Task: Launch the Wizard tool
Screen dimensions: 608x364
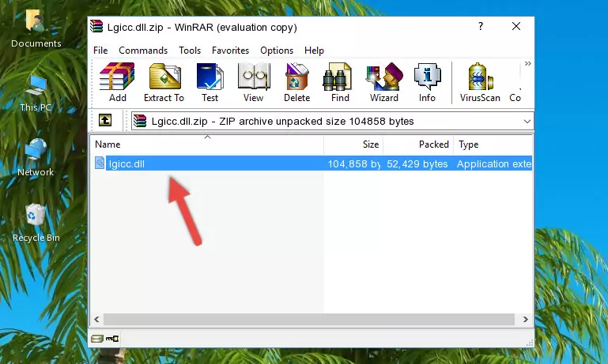Action: coord(384,82)
